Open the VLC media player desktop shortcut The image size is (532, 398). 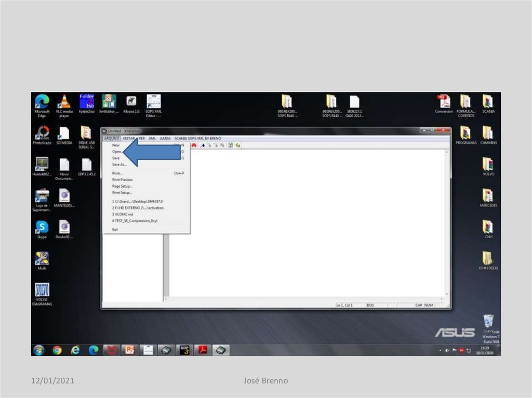pyautogui.click(x=64, y=105)
